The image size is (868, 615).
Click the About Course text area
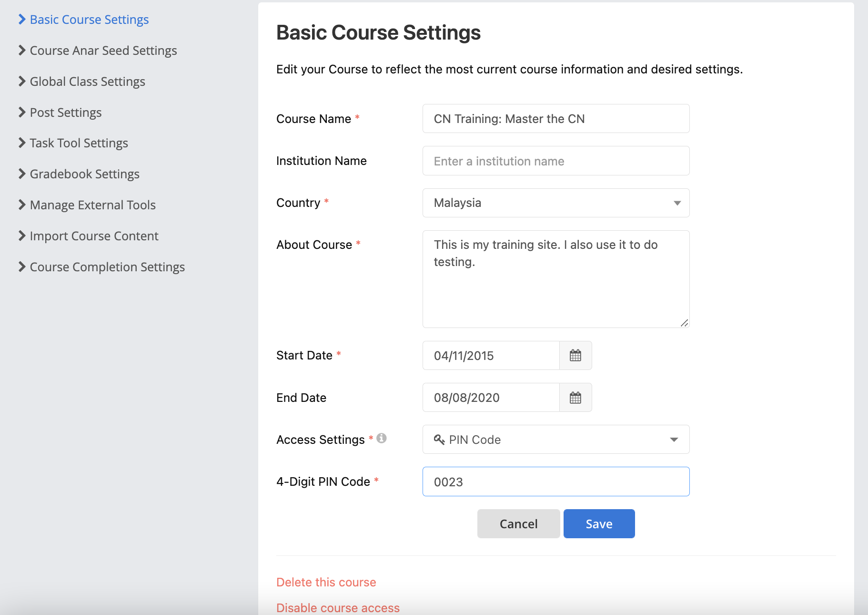pyautogui.click(x=556, y=279)
